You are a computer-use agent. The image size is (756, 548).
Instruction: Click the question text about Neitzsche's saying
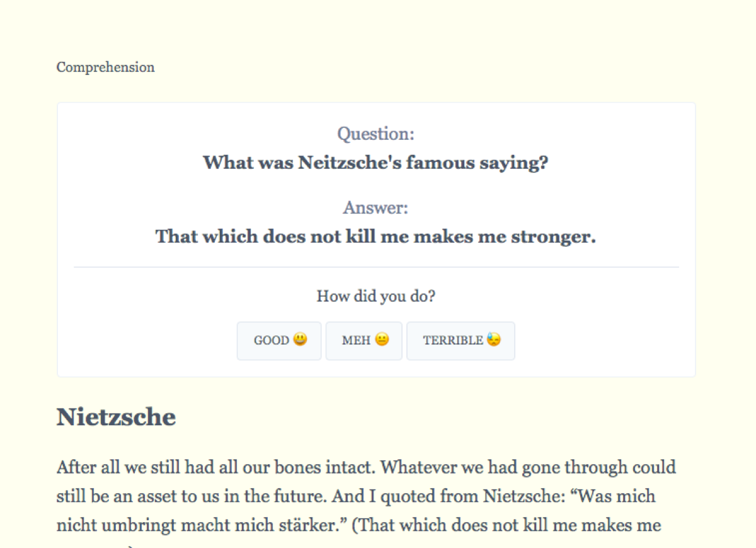click(375, 163)
